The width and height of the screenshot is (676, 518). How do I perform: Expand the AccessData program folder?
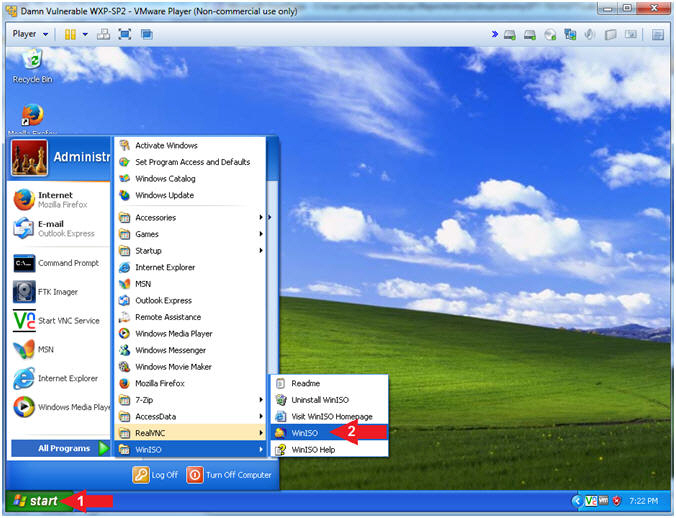tap(190, 416)
